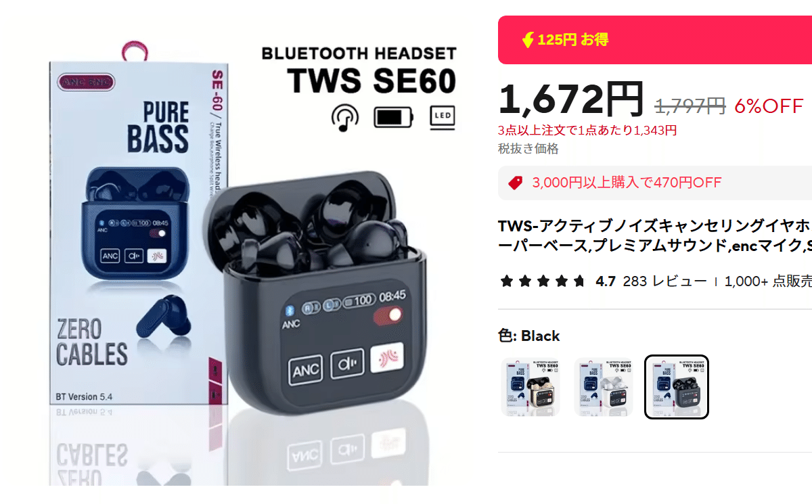Select the white earbuds color option
Viewport: 812px width, 504px height.
coord(604,387)
